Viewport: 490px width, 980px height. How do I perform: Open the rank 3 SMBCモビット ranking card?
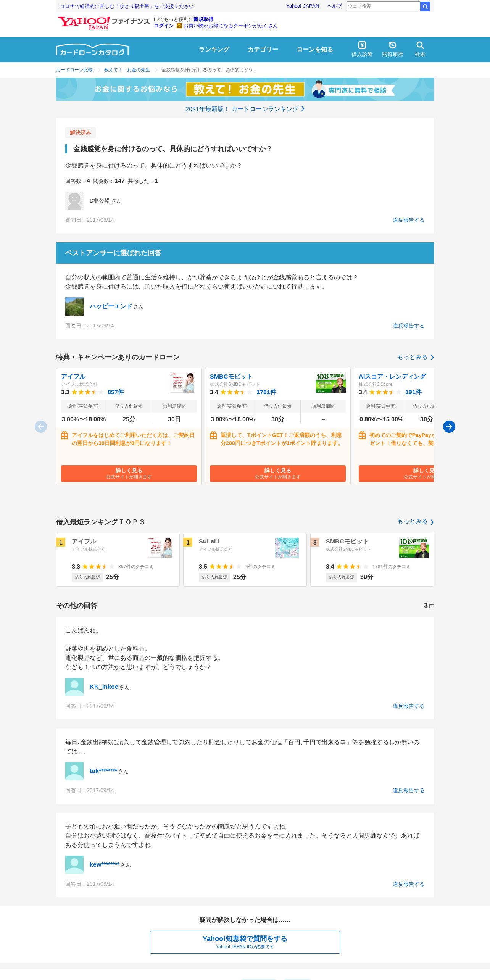coord(372,559)
